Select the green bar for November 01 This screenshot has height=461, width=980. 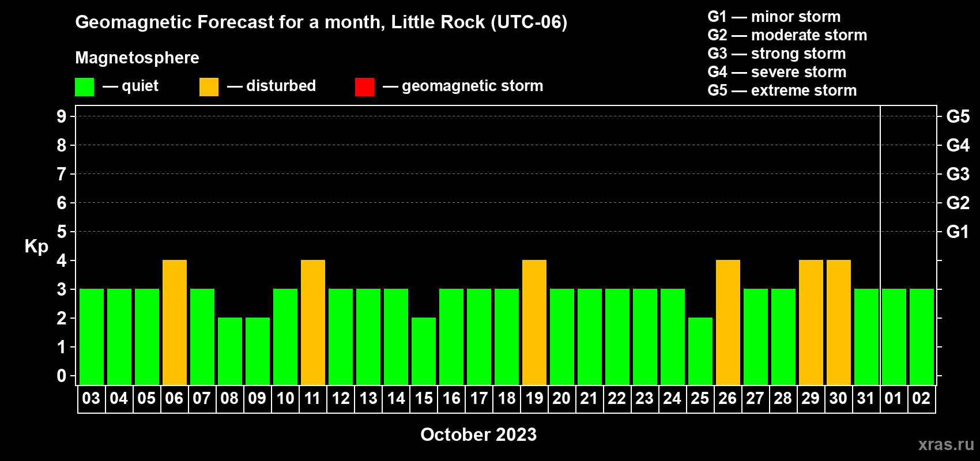click(894, 337)
